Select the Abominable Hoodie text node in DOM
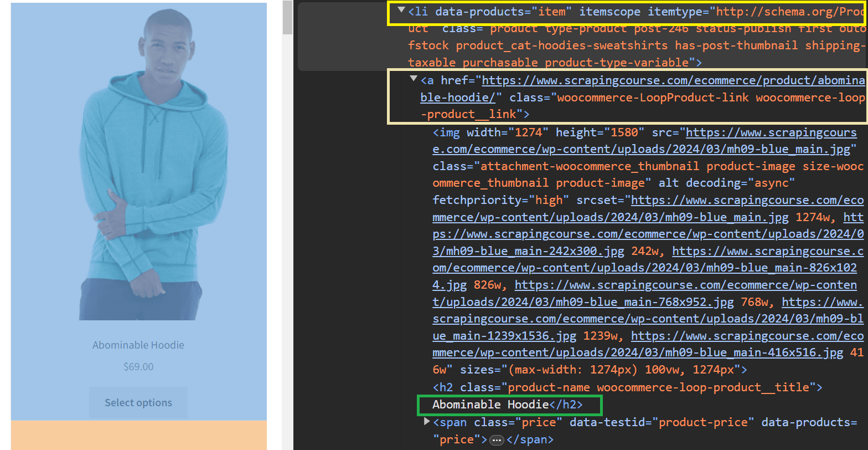Viewport: 868px width, 450px height. (490, 405)
